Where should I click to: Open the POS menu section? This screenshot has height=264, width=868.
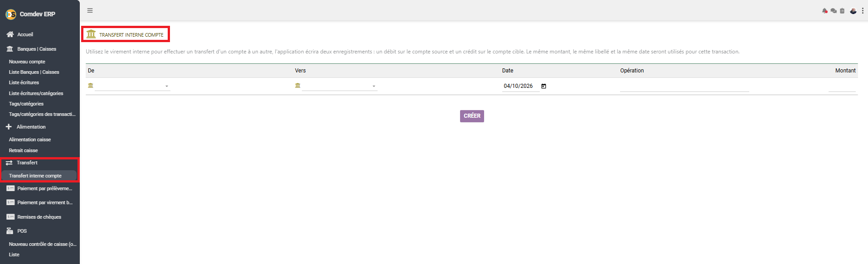22,231
